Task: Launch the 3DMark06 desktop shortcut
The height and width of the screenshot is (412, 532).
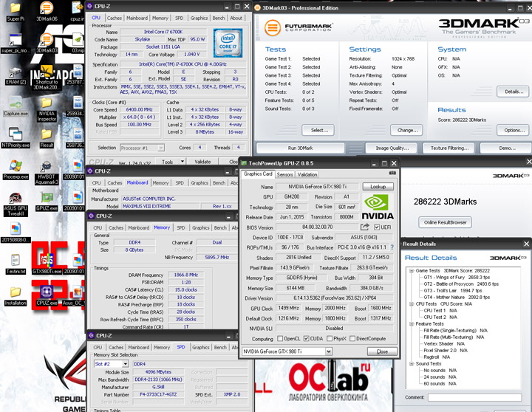Action: [x=47, y=12]
